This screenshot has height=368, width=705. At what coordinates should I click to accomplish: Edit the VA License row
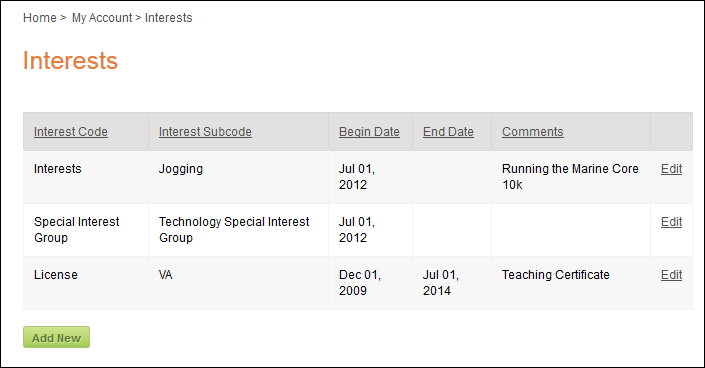[x=671, y=275]
